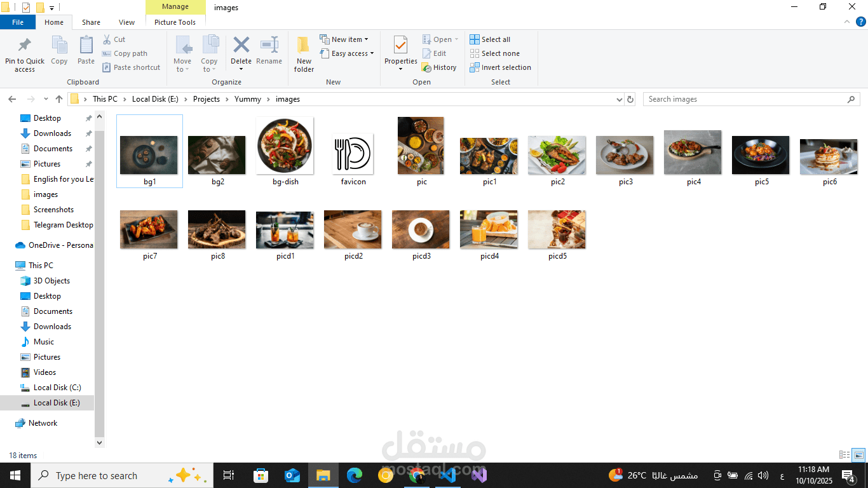Viewport: 868px width, 488px height.
Task: Open Microsoft Edge from taskbar
Action: tap(355, 475)
